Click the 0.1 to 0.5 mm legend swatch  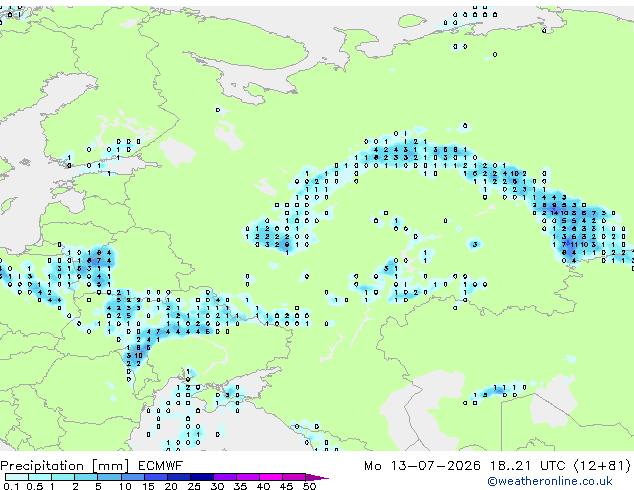coord(17,477)
